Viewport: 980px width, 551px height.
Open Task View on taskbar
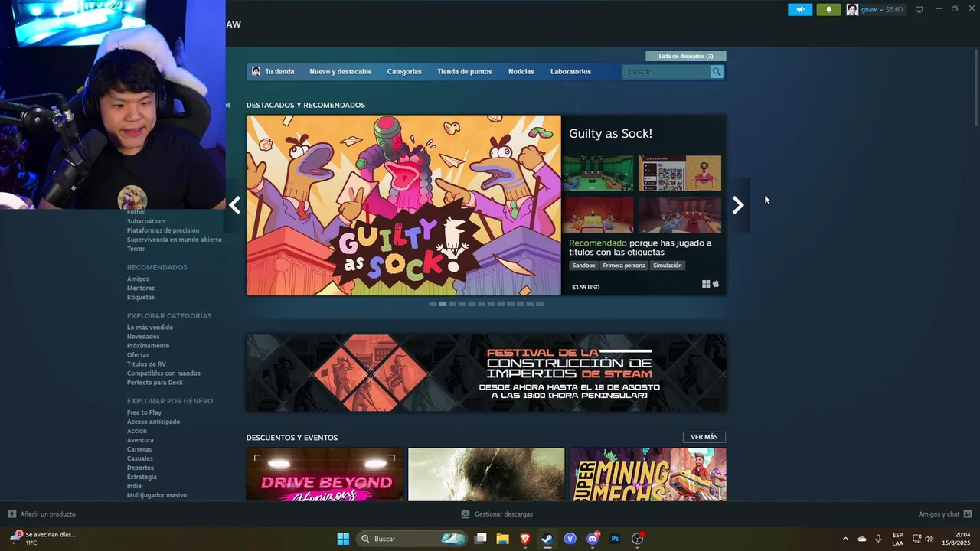480,539
